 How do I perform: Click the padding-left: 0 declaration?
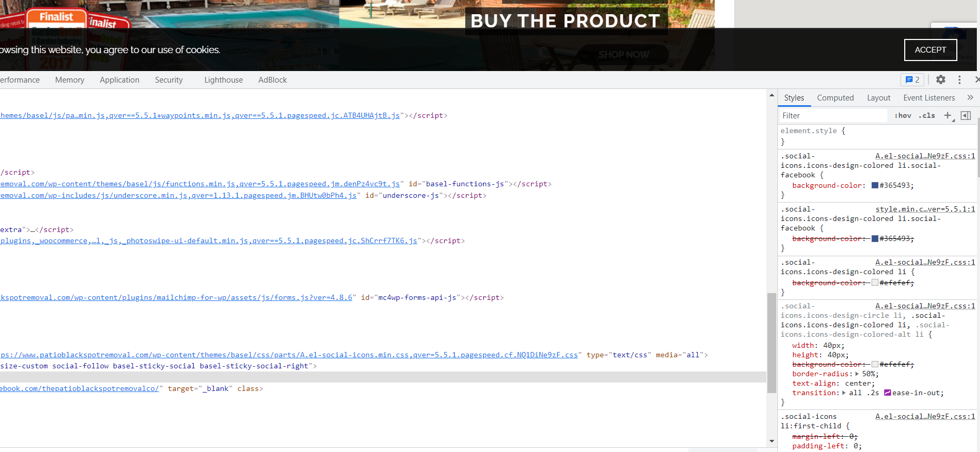(827, 446)
